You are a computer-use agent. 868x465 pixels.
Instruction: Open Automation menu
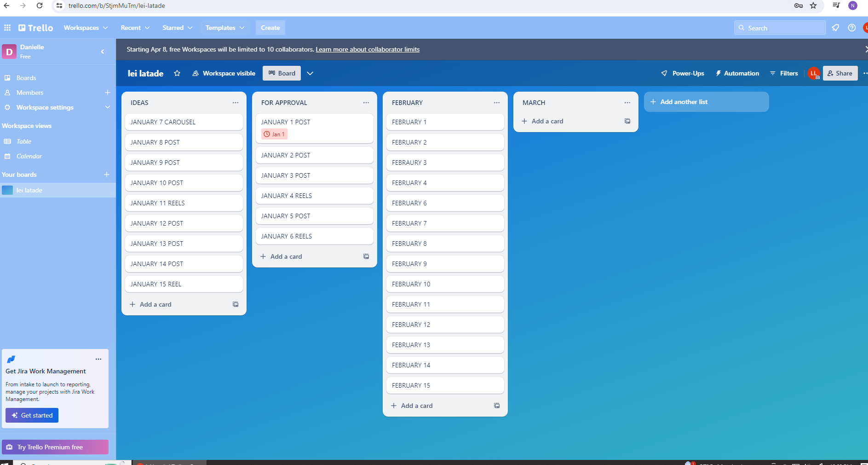(x=737, y=73)
